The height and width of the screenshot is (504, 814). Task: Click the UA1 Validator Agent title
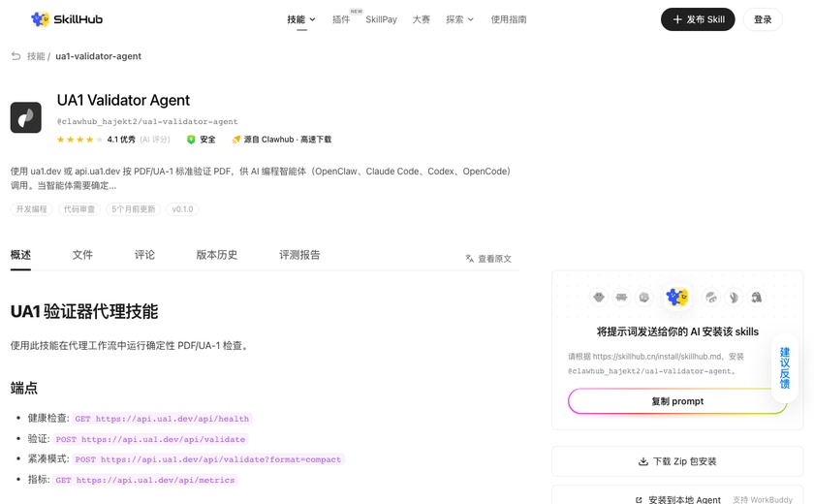coord(124,100)
